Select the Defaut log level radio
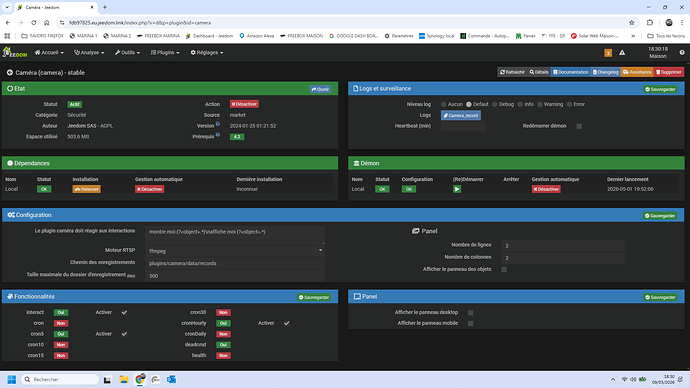Viewport: 690px width, 388px height. coord(469,104)
